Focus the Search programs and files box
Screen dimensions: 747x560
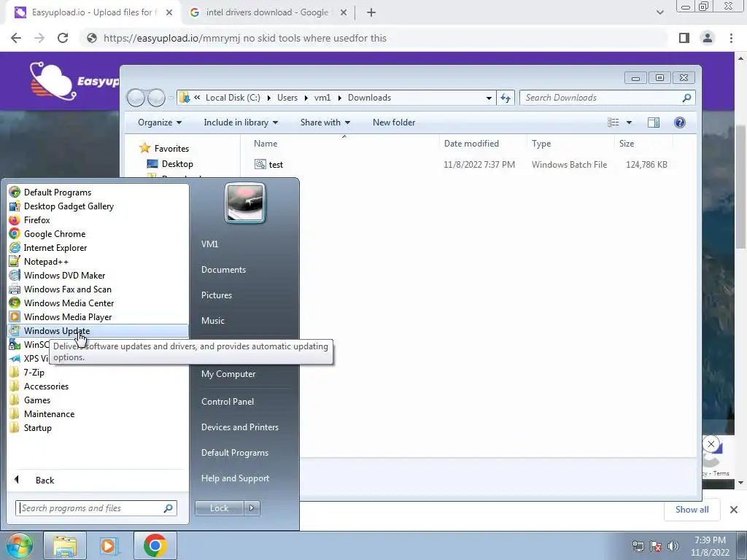click(x=96, y=508)
